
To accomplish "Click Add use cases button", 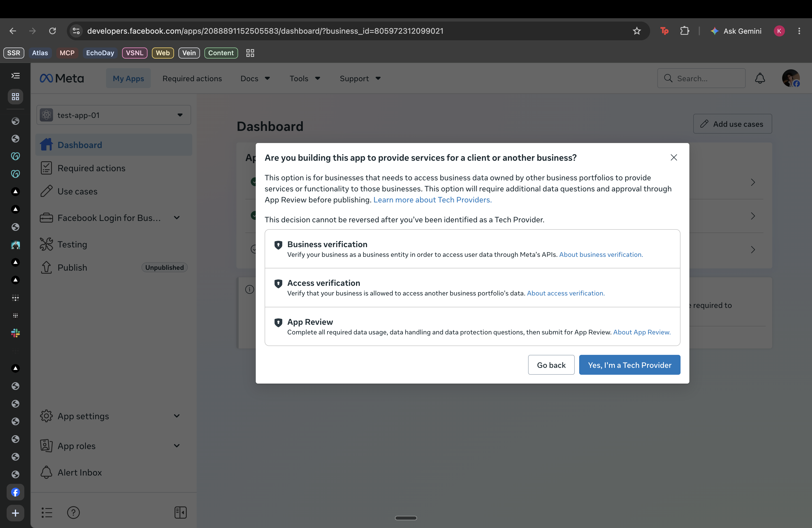I will click(732, 124).
